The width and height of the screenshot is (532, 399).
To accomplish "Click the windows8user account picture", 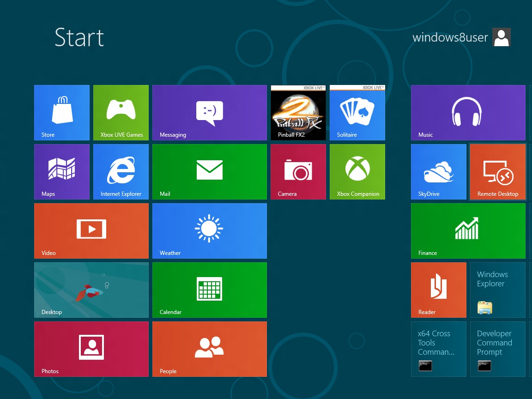I will [x=502, y=37].
